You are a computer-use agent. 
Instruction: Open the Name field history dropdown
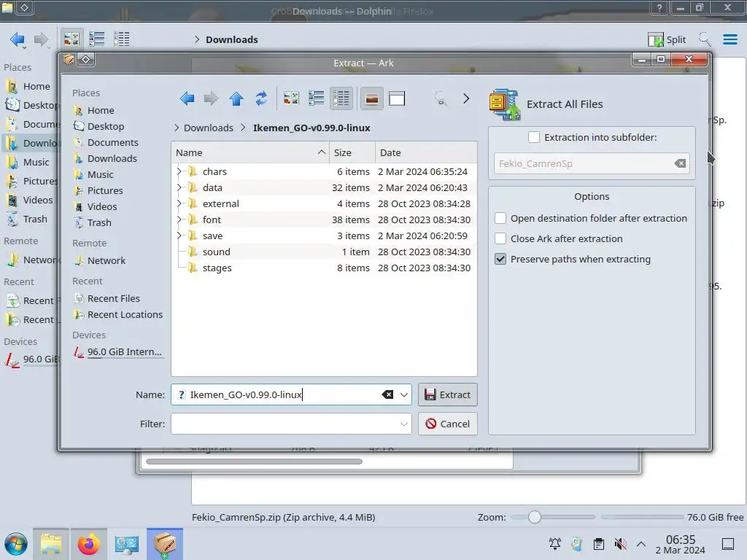404,394
